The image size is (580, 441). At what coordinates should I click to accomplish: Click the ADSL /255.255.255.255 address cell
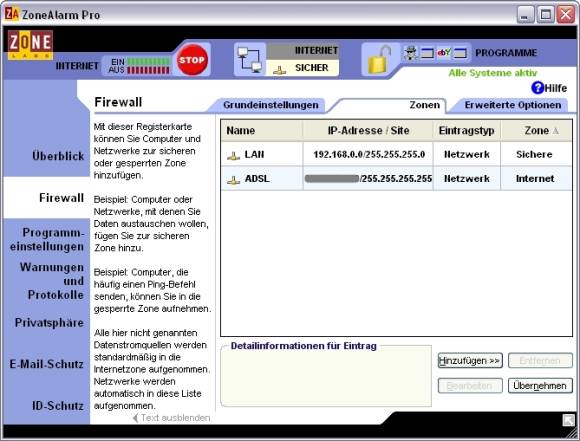point(368,179)
